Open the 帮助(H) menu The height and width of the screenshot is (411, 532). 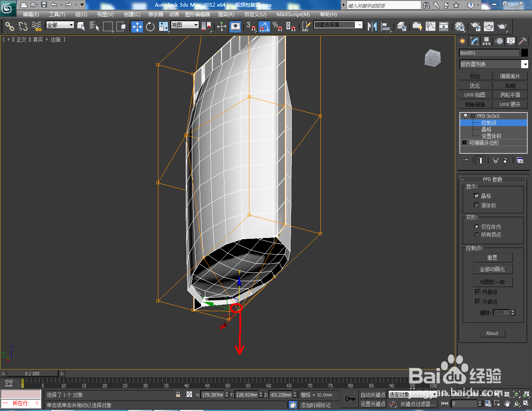point(328,15)
